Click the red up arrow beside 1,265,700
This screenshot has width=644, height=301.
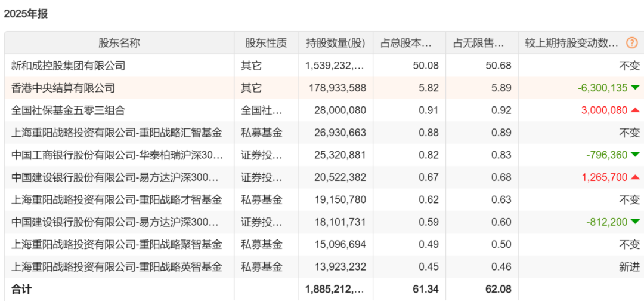click(x=636, y=177)
